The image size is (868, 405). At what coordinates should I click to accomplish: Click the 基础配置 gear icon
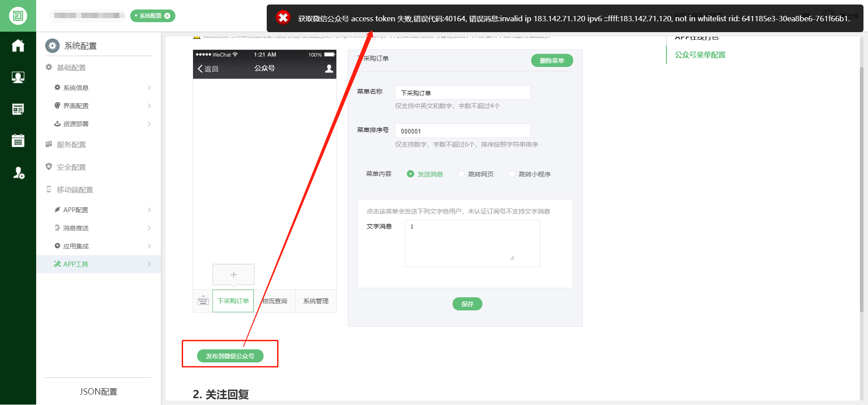tap(49, 67)
